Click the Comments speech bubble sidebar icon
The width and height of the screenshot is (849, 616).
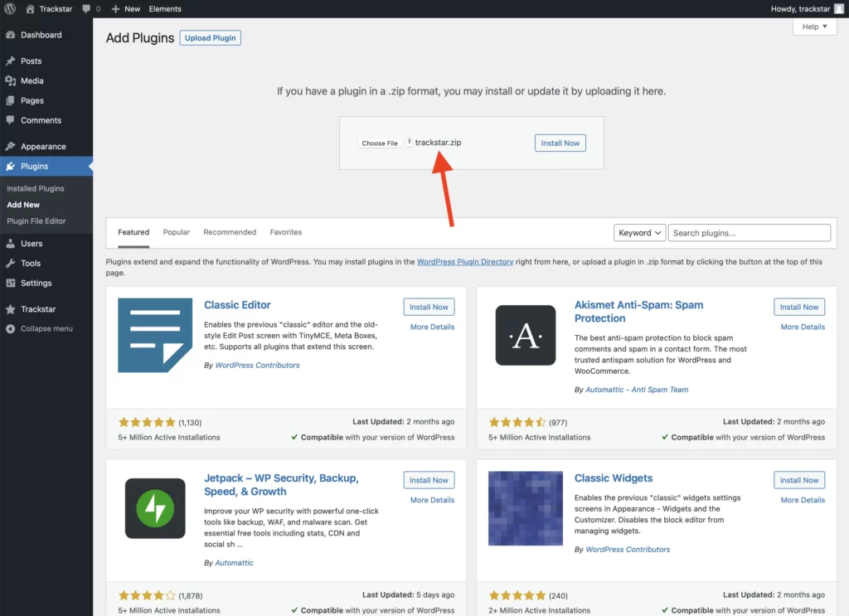(10, 120)
